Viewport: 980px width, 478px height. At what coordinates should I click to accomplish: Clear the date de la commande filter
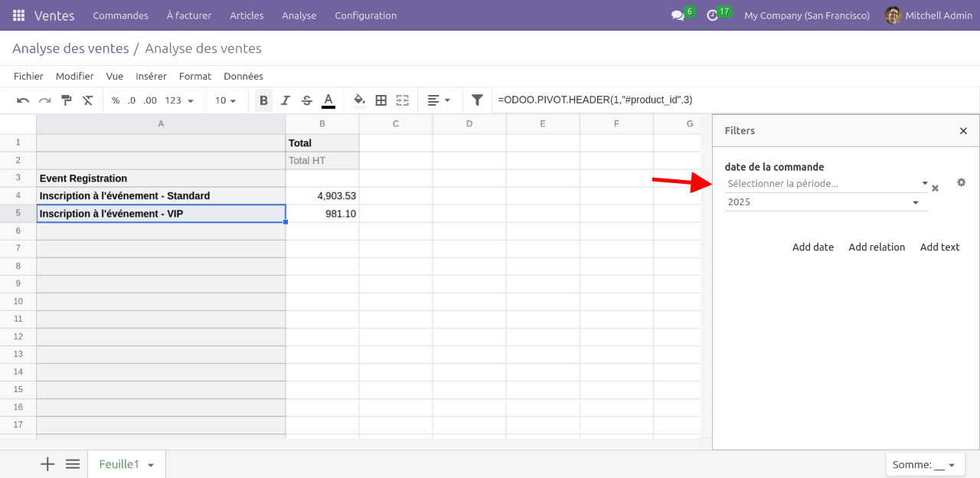(x=935, y=188)
